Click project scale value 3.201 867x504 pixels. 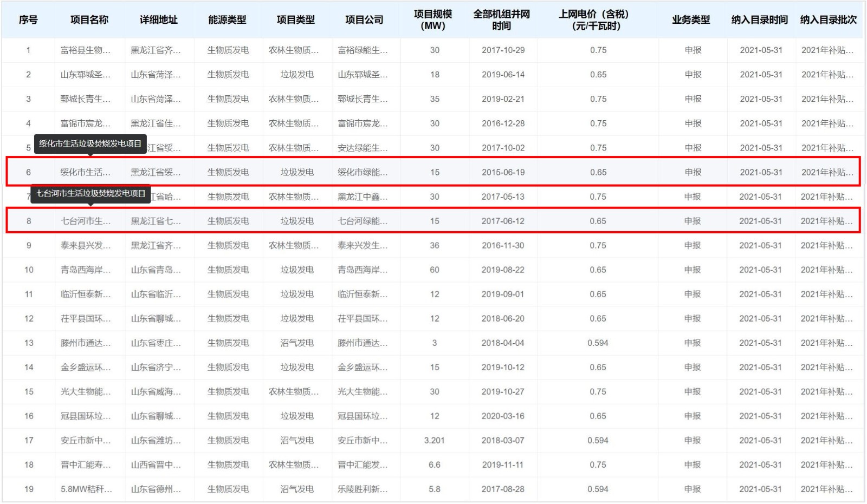pyautogui.click(x=435, y=440)
